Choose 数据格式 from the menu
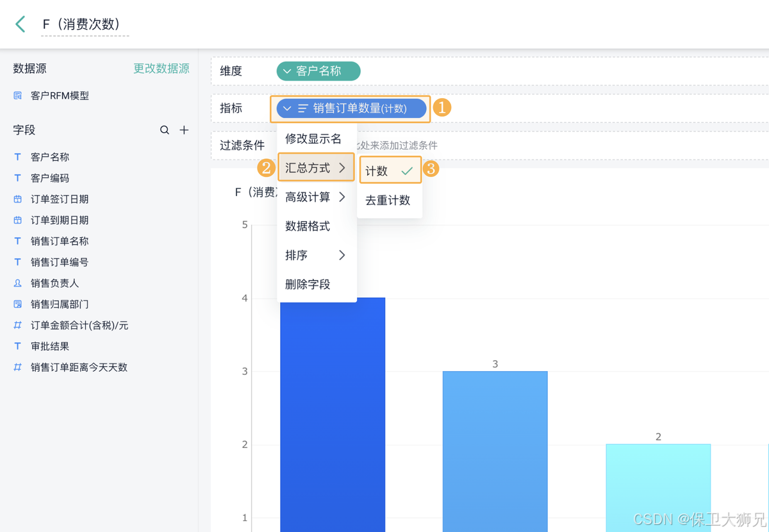Viewport: 769px width, 532px height. (317, 226)
